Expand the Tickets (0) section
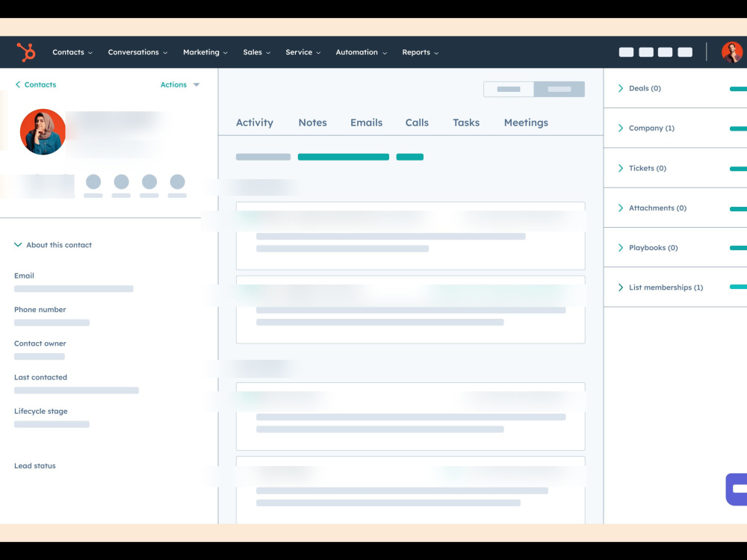The width and height of the screenshot is (747, 560). pos(642,168)
